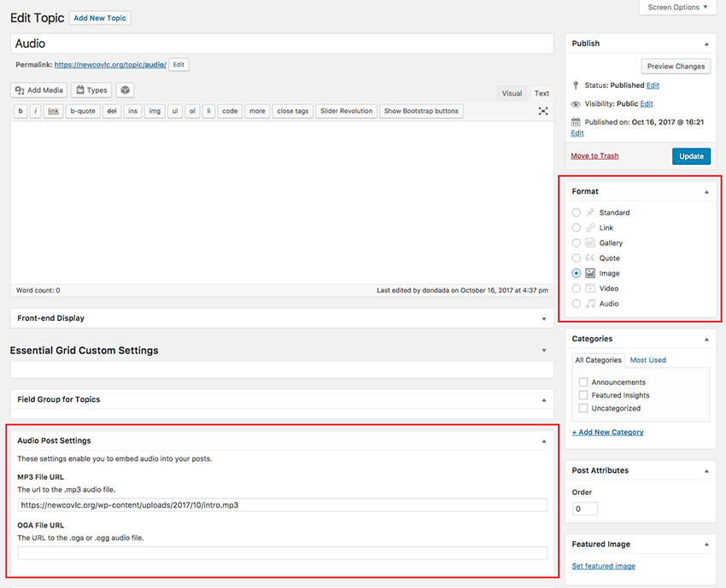This screenshot has height=588, width=726.
Task: Click the Slider Revolution button
Action: (346, 111)
